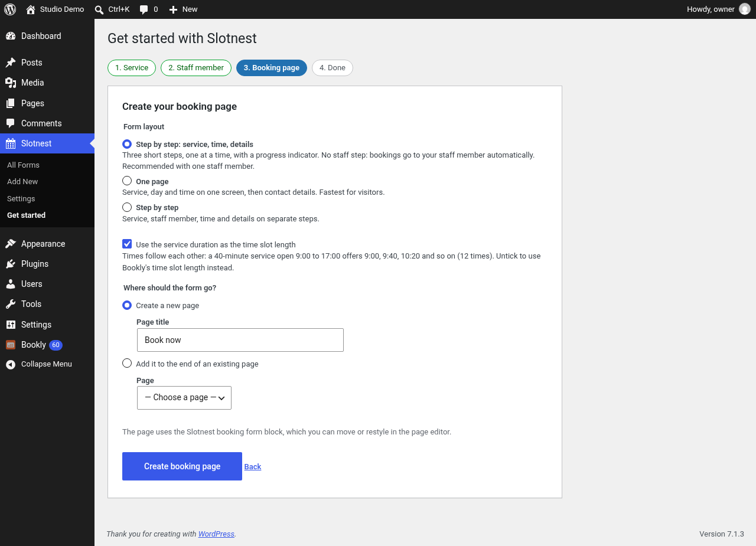Click the Pages icon in sidebar

point(11,103)
